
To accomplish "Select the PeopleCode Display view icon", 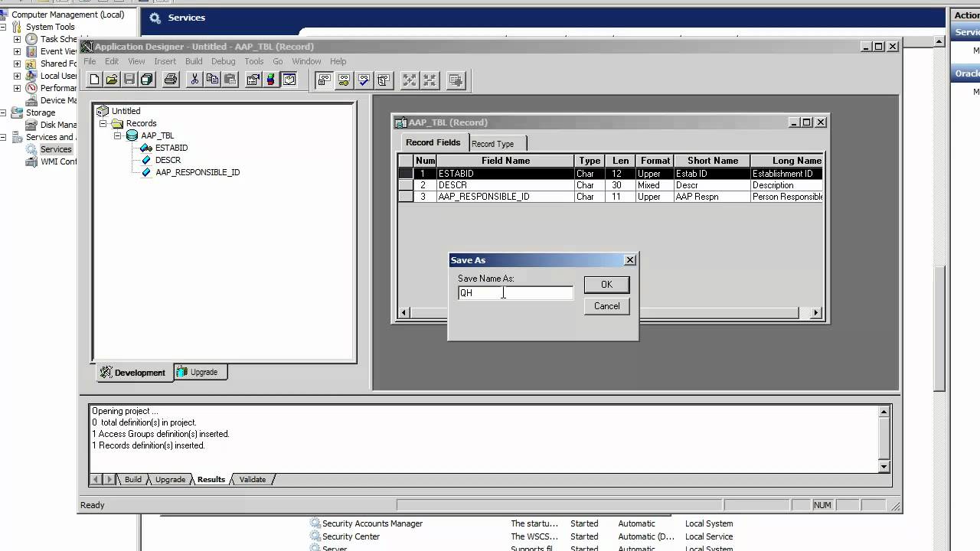I will click(384, 80).
